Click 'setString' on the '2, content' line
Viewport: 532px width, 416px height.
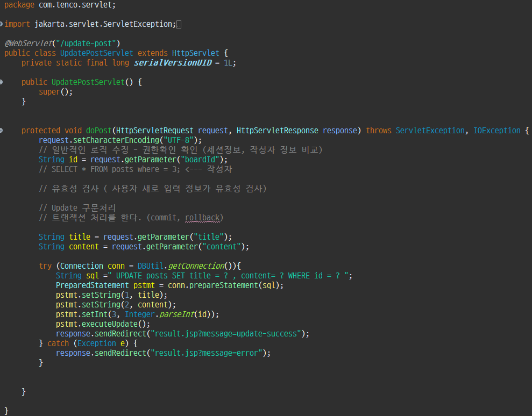tap(101, 304)
